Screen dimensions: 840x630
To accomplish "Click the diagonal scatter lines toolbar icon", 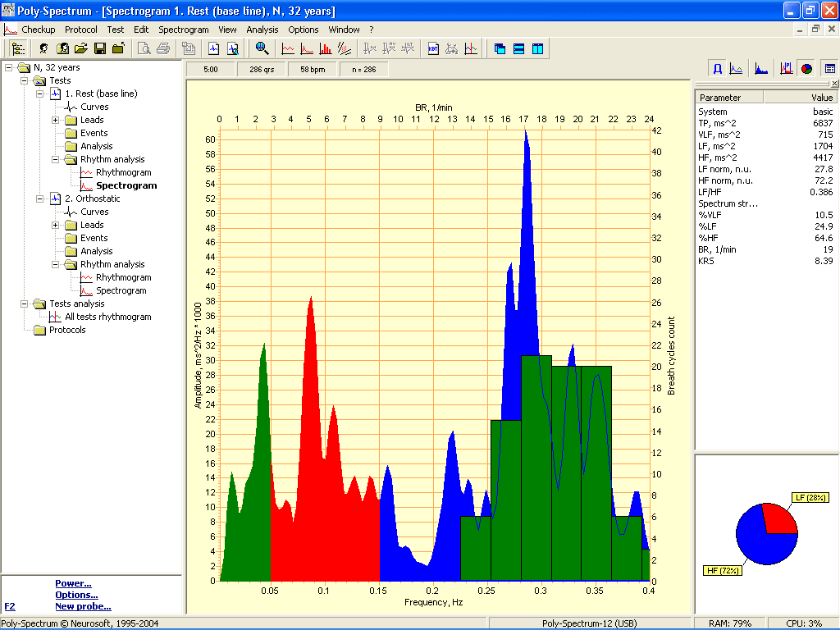I will (345, 48).
